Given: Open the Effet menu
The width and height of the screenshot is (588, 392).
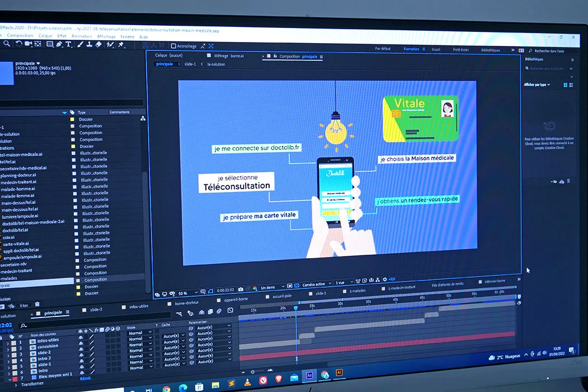Looking at the screenshot, I should point(62,36).
